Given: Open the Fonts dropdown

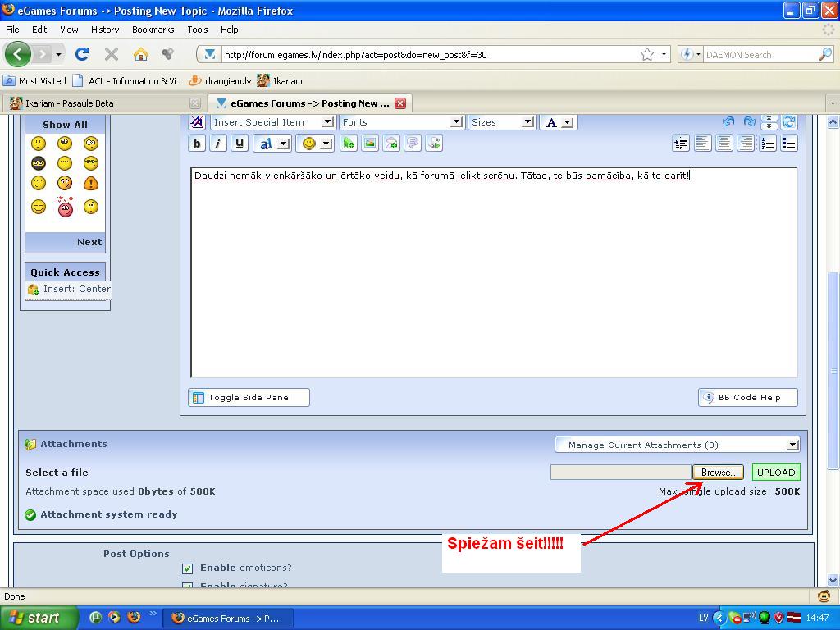Looking at the screenshot, I should pos(402,122).
